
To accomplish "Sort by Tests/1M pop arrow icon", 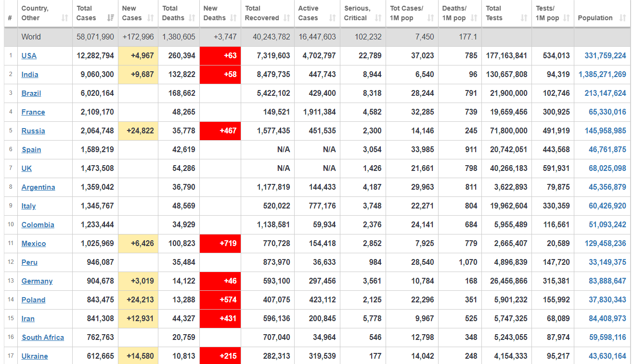I will click(x=566, y=18).
